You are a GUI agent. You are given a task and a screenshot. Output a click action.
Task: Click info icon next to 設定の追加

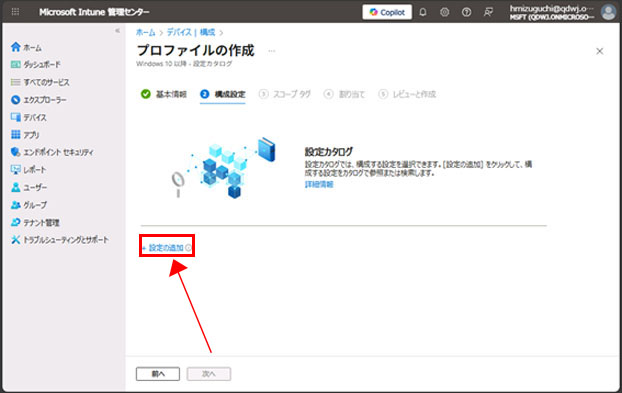pos(188,248)
